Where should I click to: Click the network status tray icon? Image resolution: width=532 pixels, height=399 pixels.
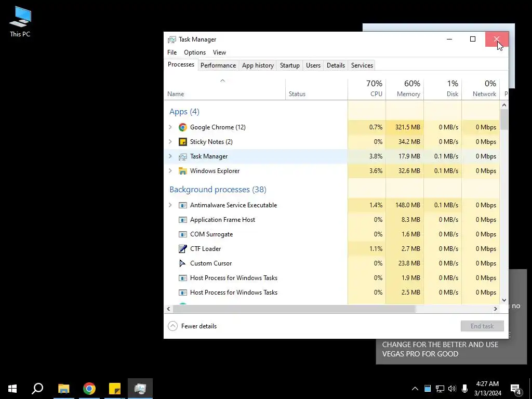(x=440, y=389)
